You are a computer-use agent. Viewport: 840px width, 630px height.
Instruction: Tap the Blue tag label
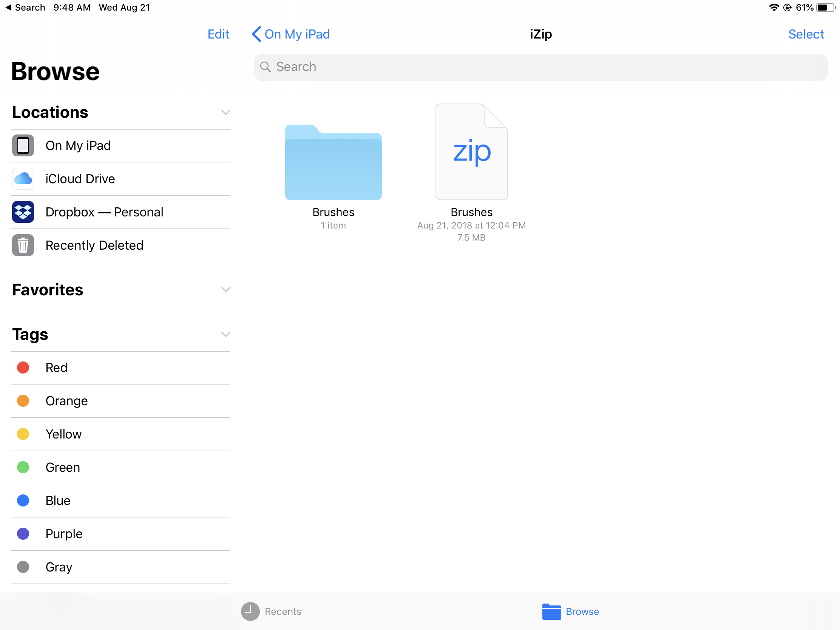pyautogui.click(x=58, y=500)
